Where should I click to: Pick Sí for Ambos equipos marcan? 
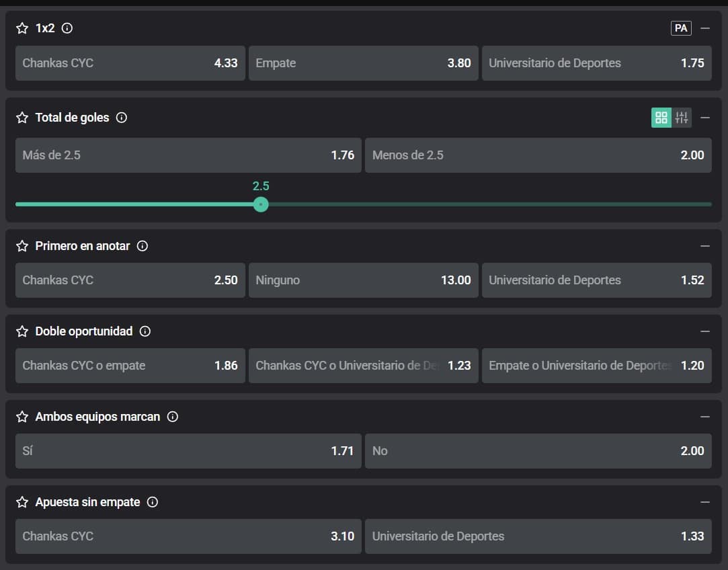click(188, 451)
